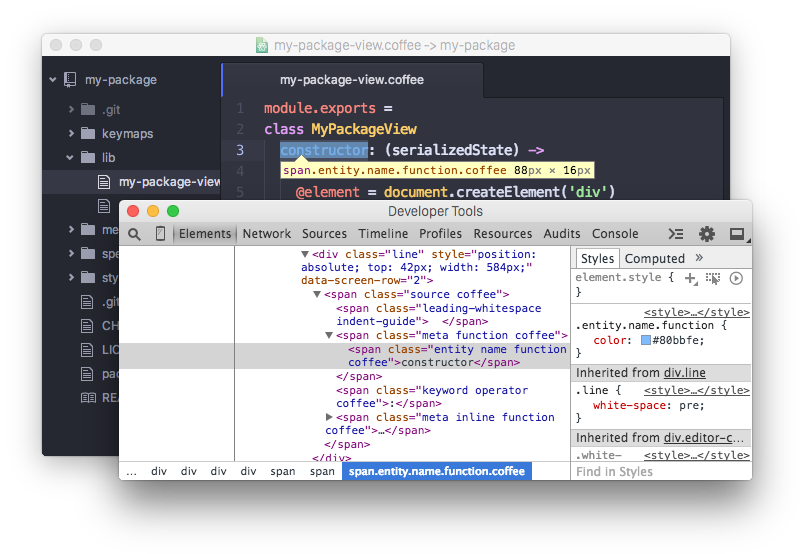Click selected span.entity.name.function.coffee breadcrumb

coord(437,471)
